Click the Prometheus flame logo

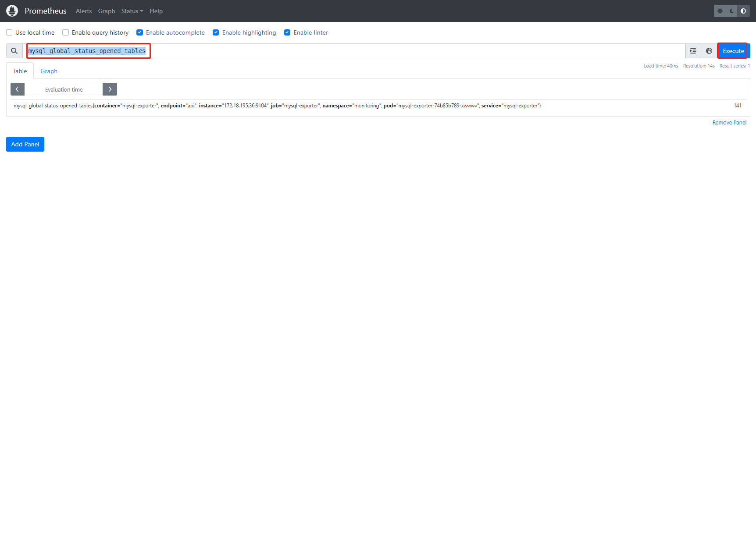(12, 11)
